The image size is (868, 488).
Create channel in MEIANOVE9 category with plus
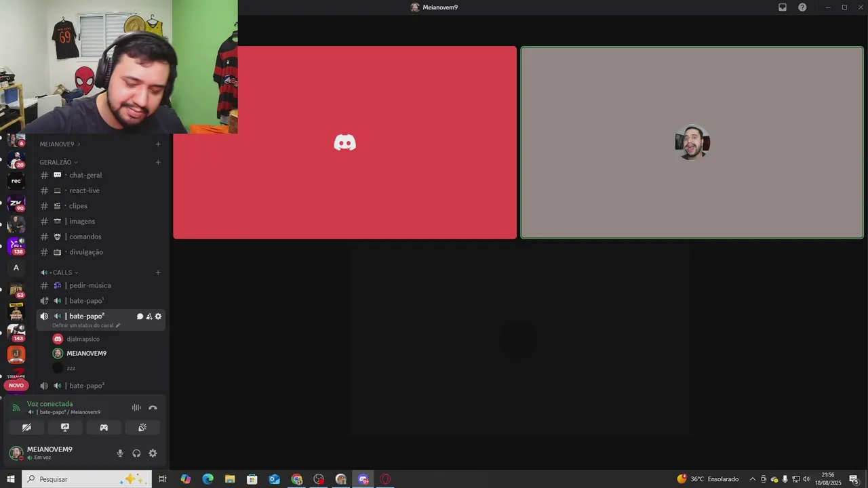pos(158,144)
